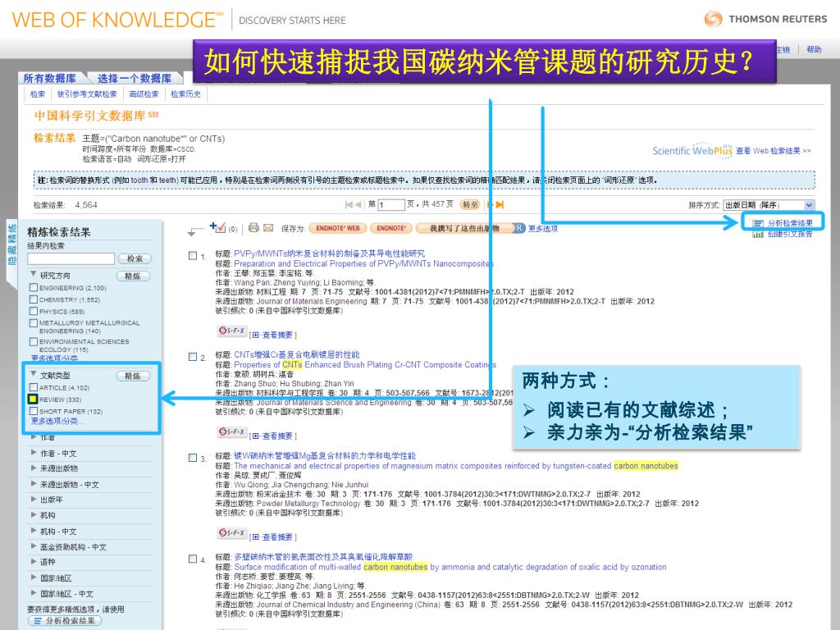Image resolution: width=840 pixels, height=630 pixels.
Task: Click 检索 button in refine panel
Action: 135,258
